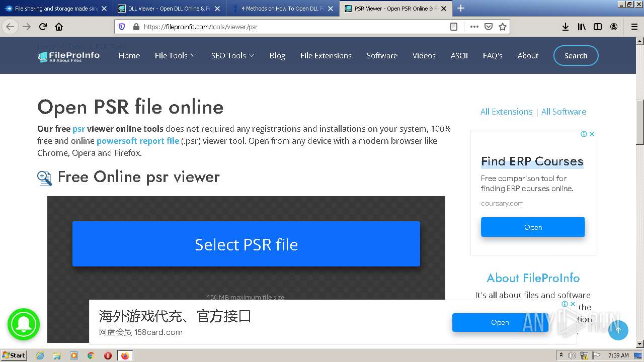Expand the SEO Tools dropdown
Screen dimensions: 644x362
(x=232, y=56)
